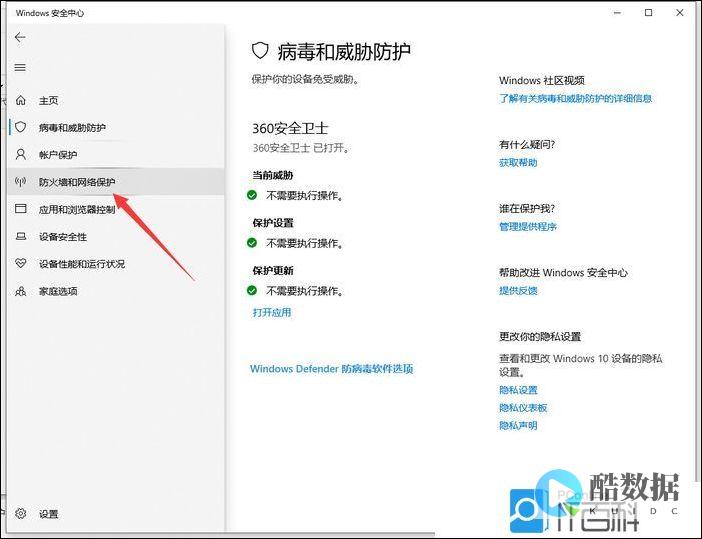Click the shield icon next to page title

(x=260, y=51)
